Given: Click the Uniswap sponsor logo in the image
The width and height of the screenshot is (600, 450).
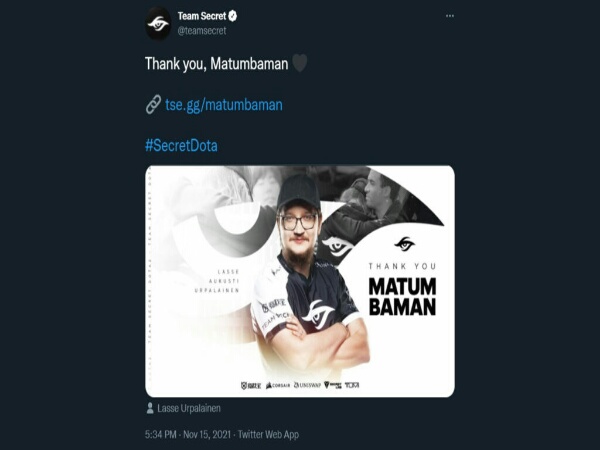Looking at the screenshot, I should [307, 385].
